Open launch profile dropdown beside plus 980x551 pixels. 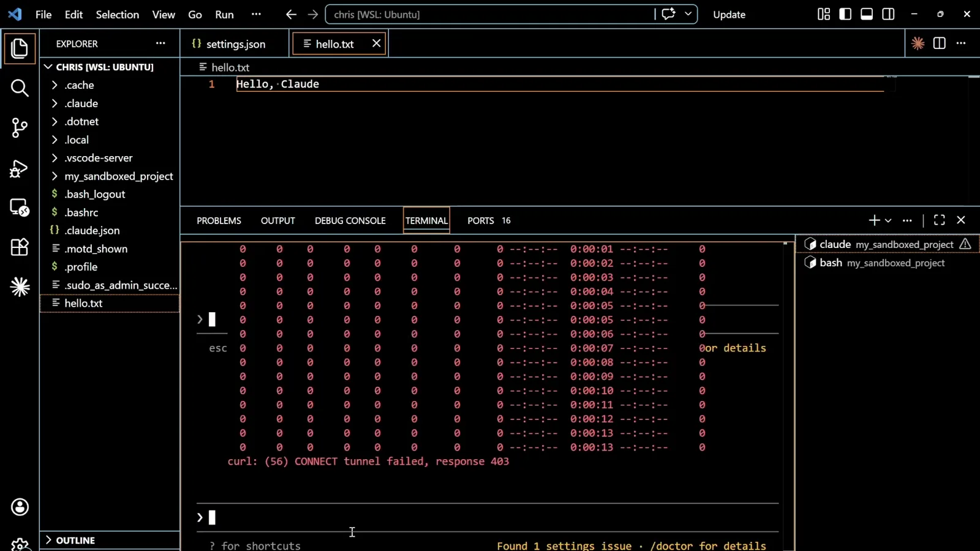888,220
